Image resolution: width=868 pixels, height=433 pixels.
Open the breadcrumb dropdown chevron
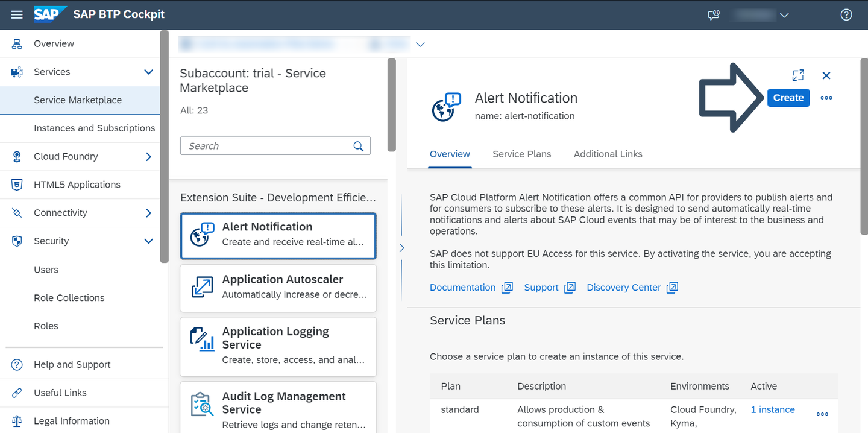pos(421,44)
